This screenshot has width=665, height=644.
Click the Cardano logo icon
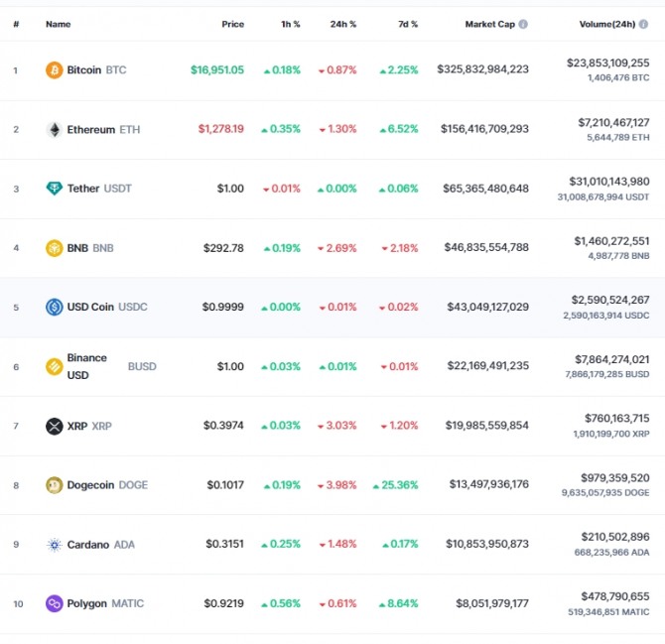click(55, 545)
